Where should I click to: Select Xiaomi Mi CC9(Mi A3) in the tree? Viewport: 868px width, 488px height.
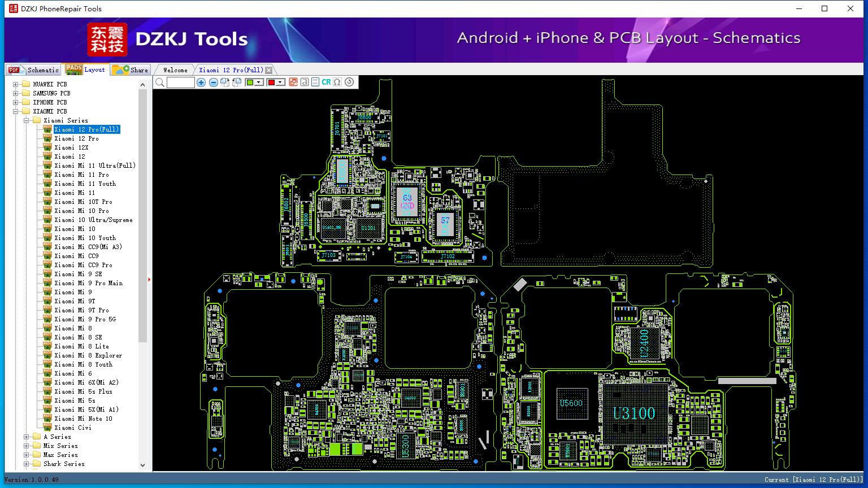point(88,247)
